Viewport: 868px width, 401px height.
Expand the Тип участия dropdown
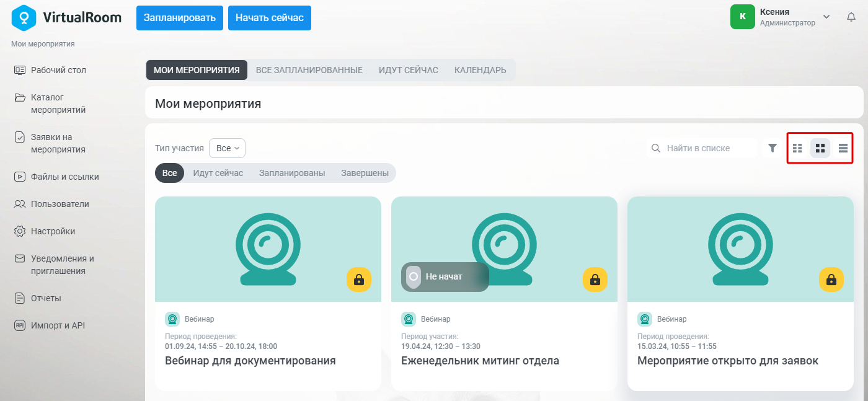coord(228,148)
